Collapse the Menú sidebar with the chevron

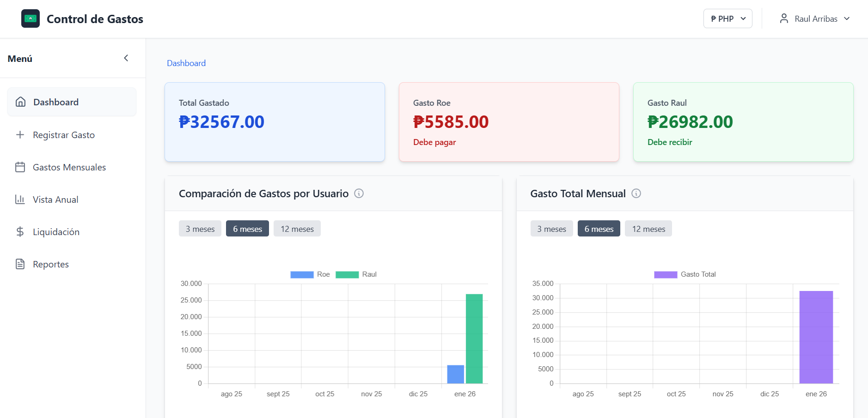126,58
